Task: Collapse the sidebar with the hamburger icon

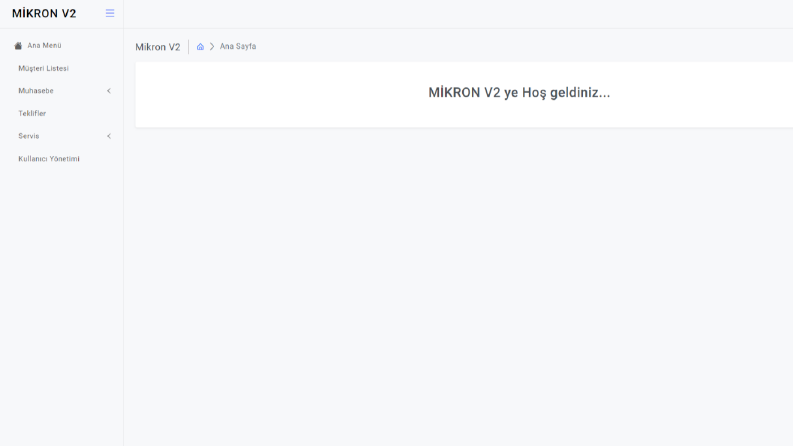Action: click(x=110, y=13)
